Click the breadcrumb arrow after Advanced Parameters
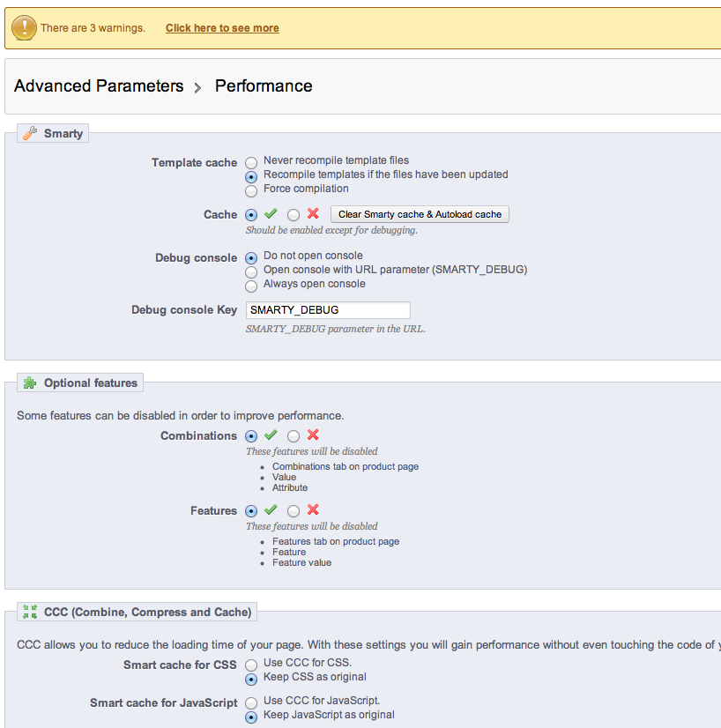The height and width of the screenshot is (728, 721). point(197,88)
